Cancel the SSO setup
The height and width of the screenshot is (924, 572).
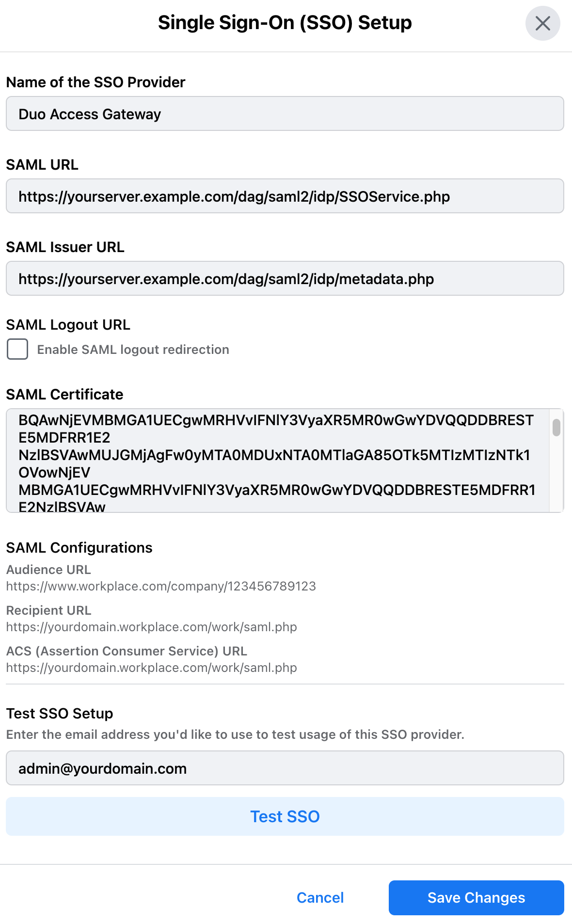pos(320,898)
